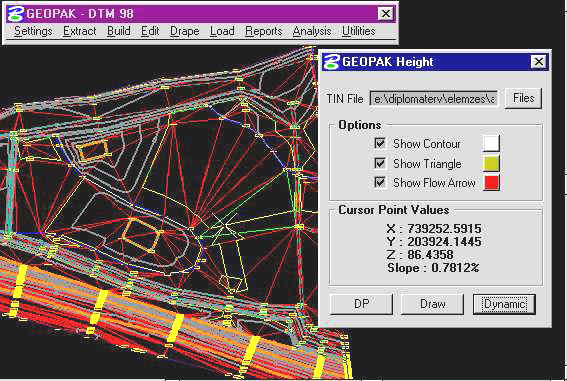This screenshot has width=567, height=381.
Task: Open the Extract menu
Action: tap(80, 31)
